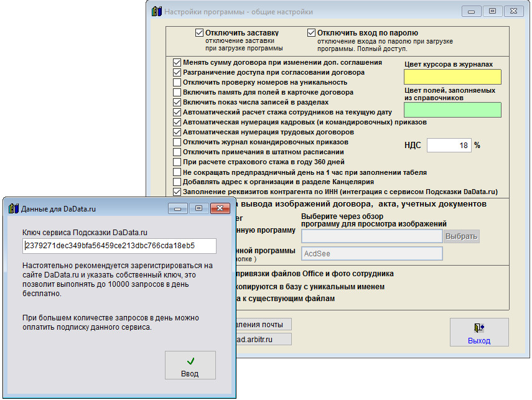
Task: Toggle Автоматическая нумерация трудовых договоров checkbox
Action: pos(177,132)
